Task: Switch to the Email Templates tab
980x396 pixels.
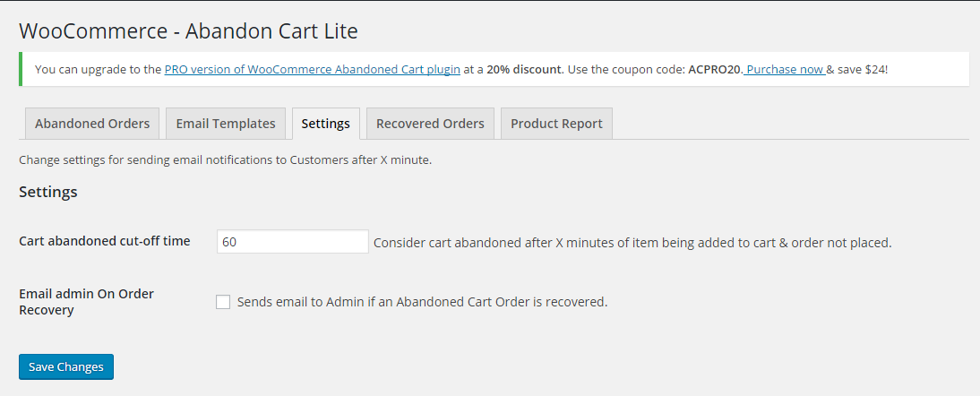Action: click(x=226, y=124)
